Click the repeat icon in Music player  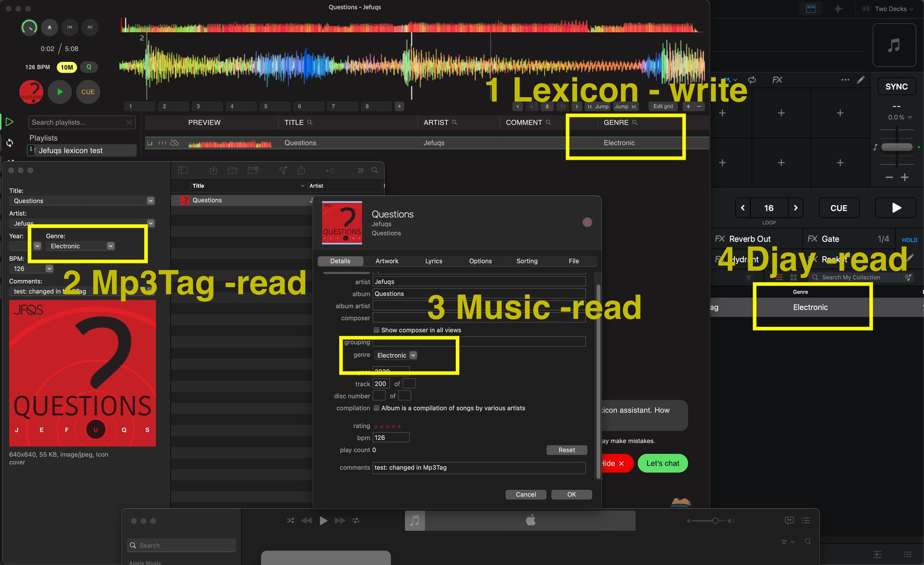click(x=356, y=521)
